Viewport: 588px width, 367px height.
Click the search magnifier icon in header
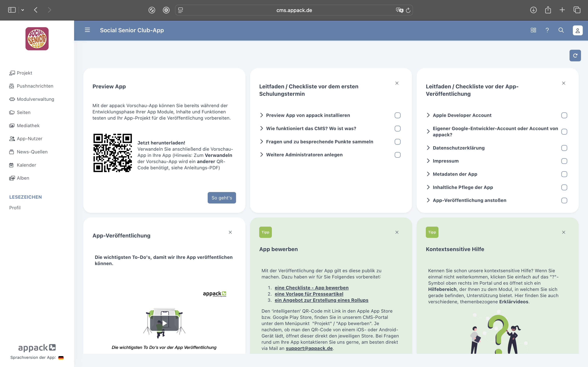[x=561, y=30]
